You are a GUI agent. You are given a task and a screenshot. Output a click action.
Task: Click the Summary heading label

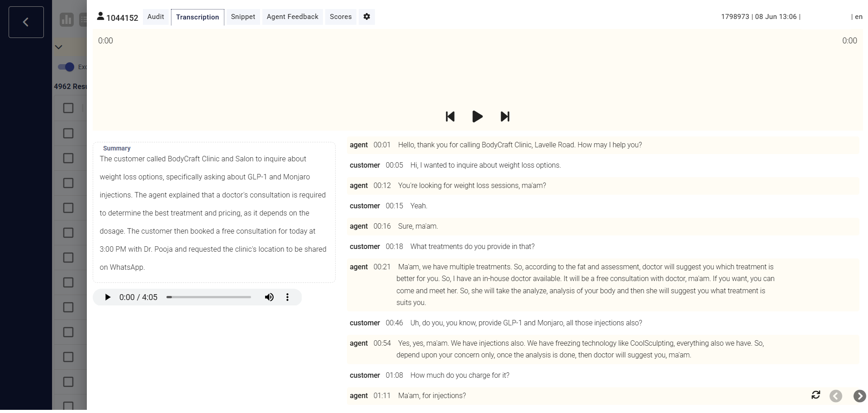click(x=117, y=148)
